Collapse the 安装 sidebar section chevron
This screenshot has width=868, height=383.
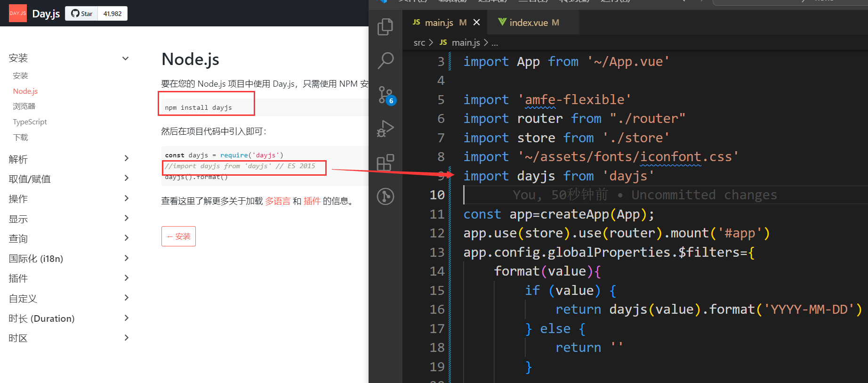126,58
